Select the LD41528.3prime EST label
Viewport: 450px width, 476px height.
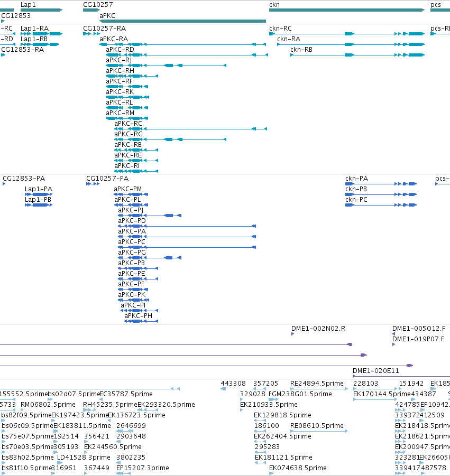84,457
